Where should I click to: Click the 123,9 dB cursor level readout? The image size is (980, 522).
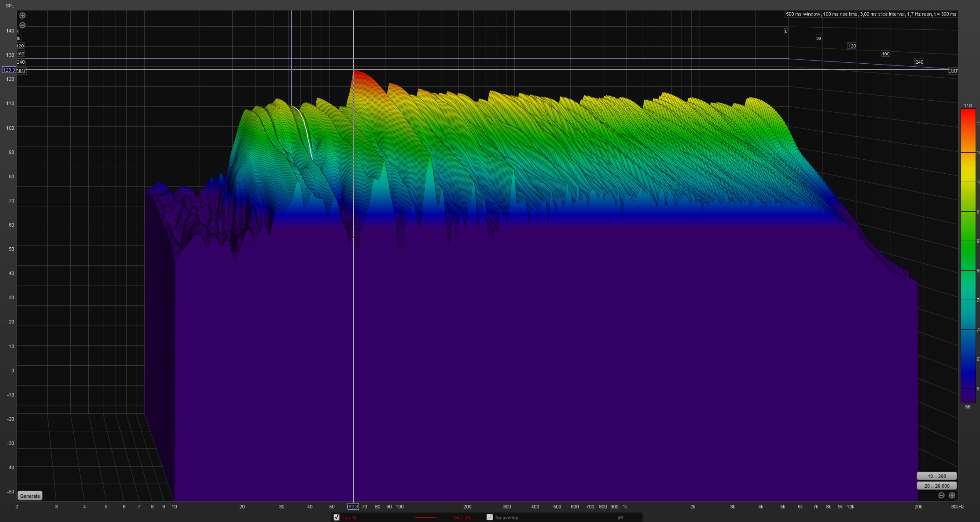(x=9, y=70)
